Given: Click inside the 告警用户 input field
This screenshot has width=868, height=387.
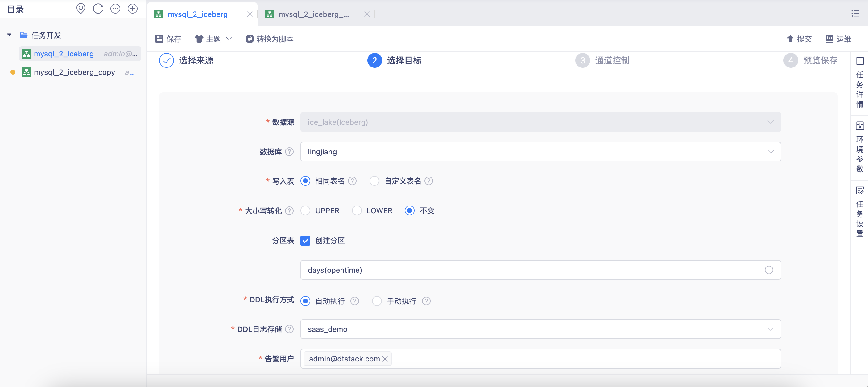Looking at the screenshot, I should [540, 359].
